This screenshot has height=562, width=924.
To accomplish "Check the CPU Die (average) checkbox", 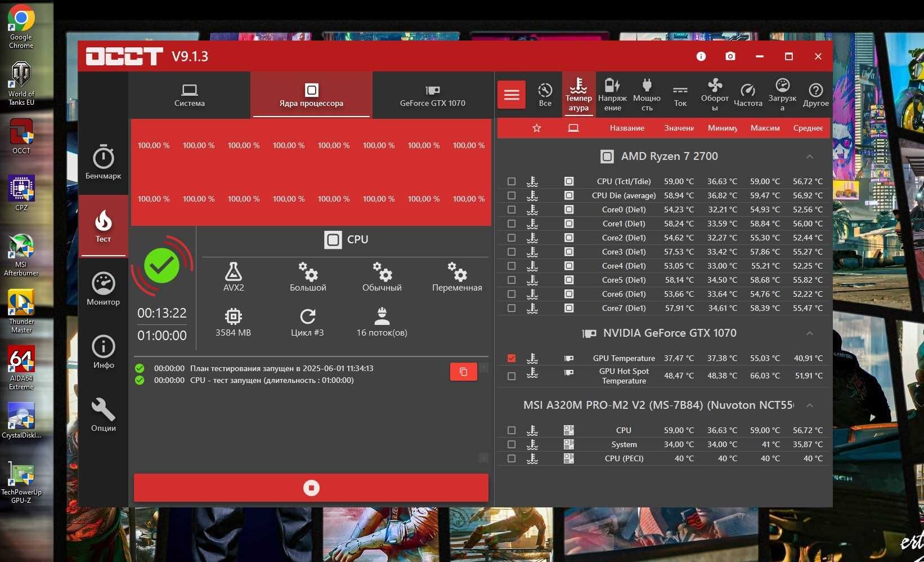I will pos(512,195).
